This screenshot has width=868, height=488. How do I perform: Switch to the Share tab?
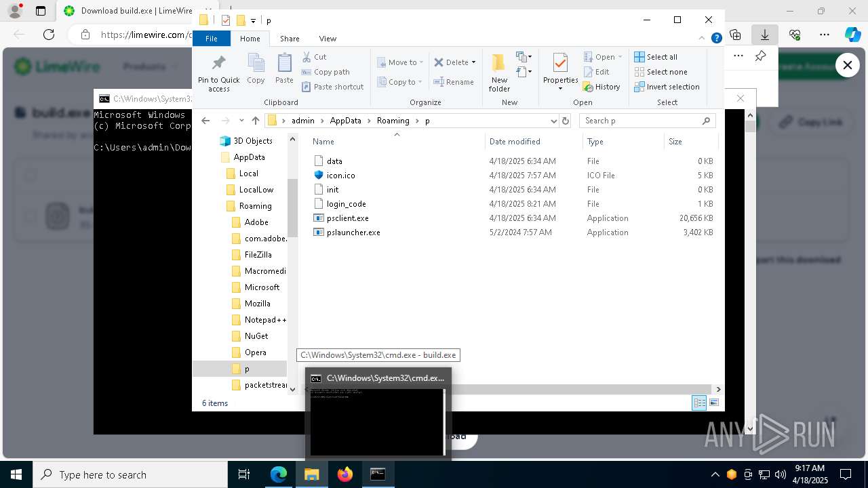pyautogui.click(x=290, y=39)
